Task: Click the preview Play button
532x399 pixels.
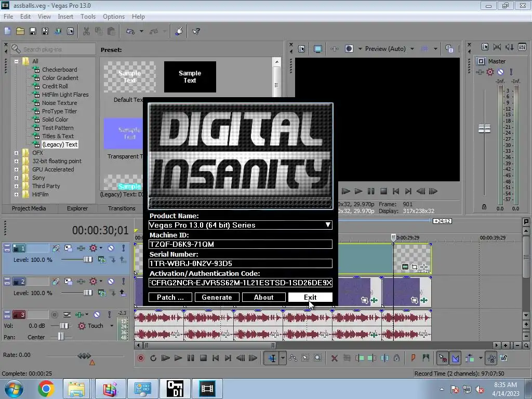Action: tap(358, 191)
